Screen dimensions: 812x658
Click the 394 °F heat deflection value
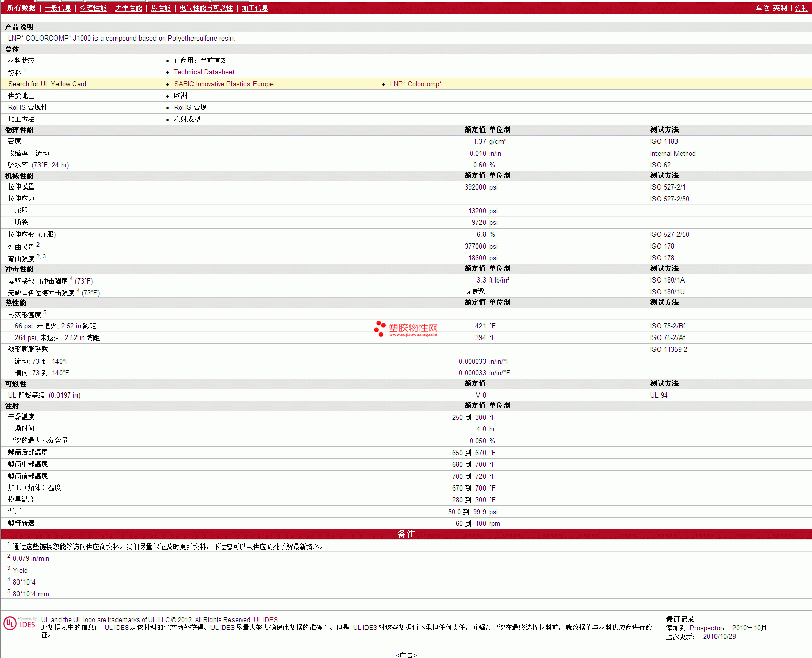[485, 338]
